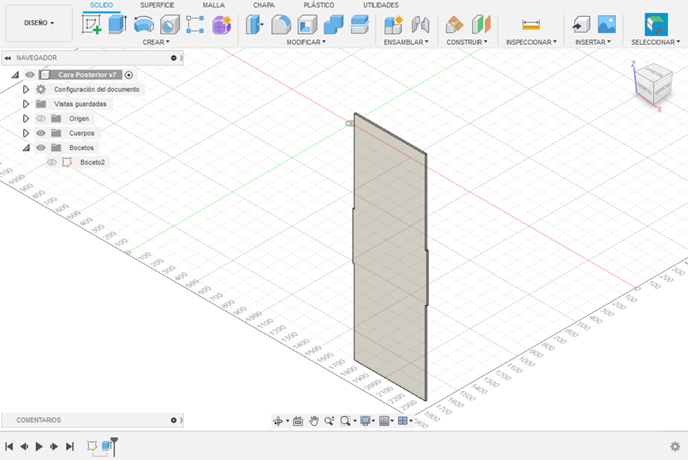Click the ViewCube orientation cube
688x460 pixels.
tap(654, 83)
